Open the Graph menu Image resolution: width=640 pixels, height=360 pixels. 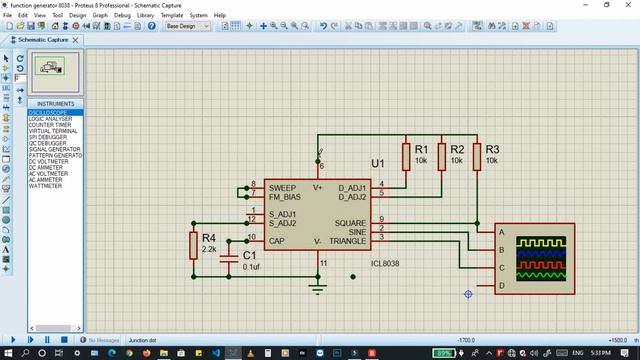pyautogui.click(x=100, y=15)
